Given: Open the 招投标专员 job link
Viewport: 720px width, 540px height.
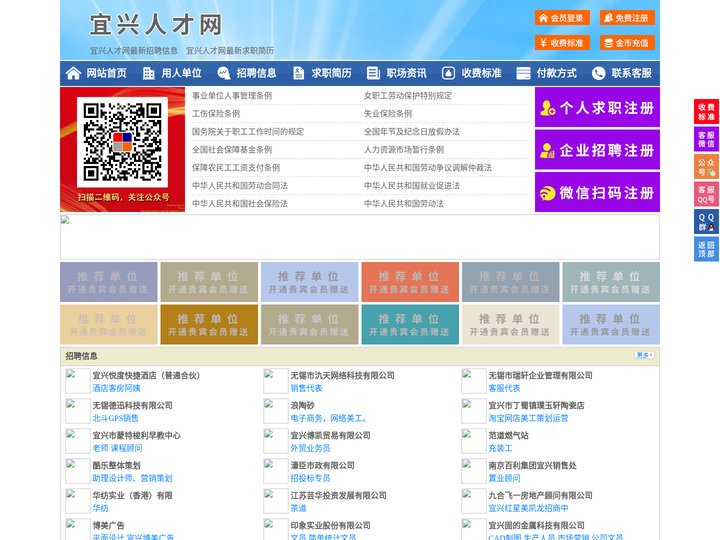Looking at the screenshot, I should [x=310, y=478].
